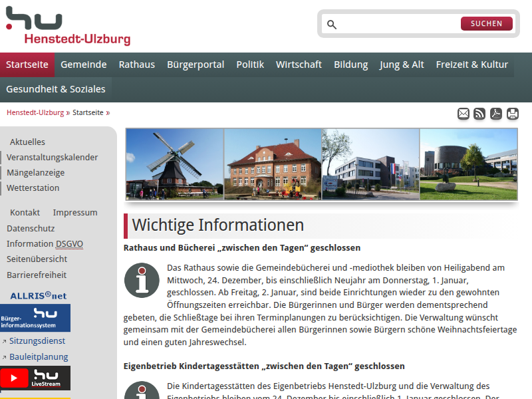Subscribe via the RSS feed icon

pyautogui.click(x=479, y=114)
